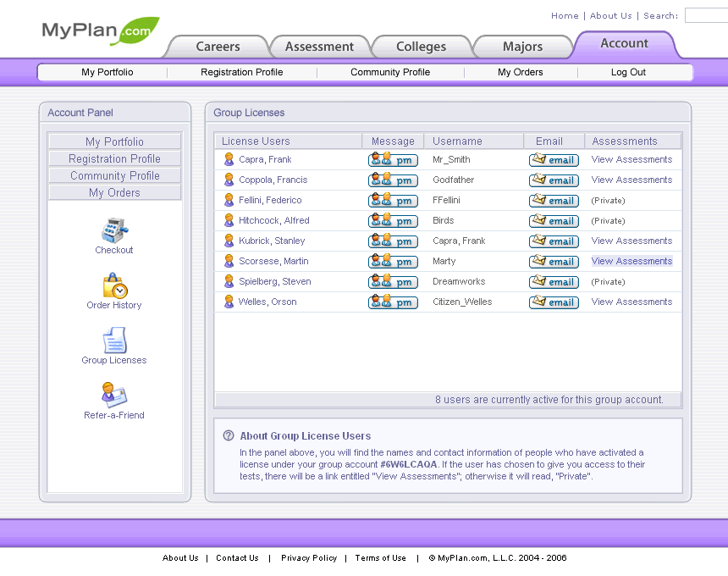Open the Group Licenses document icon
The image size is (728, 576).
[x=114, y=341]
